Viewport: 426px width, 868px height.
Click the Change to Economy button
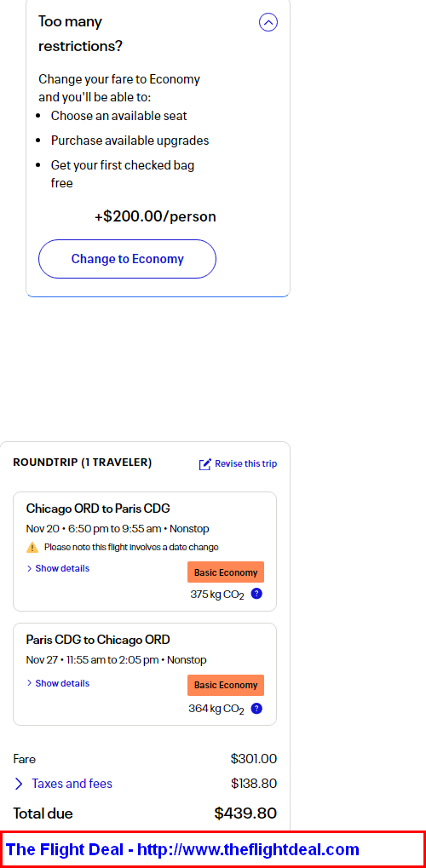(127, 259)
